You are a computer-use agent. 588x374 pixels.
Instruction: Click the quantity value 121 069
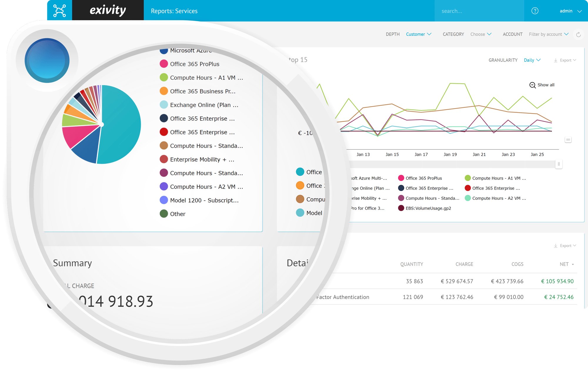(x=413, y=297)
